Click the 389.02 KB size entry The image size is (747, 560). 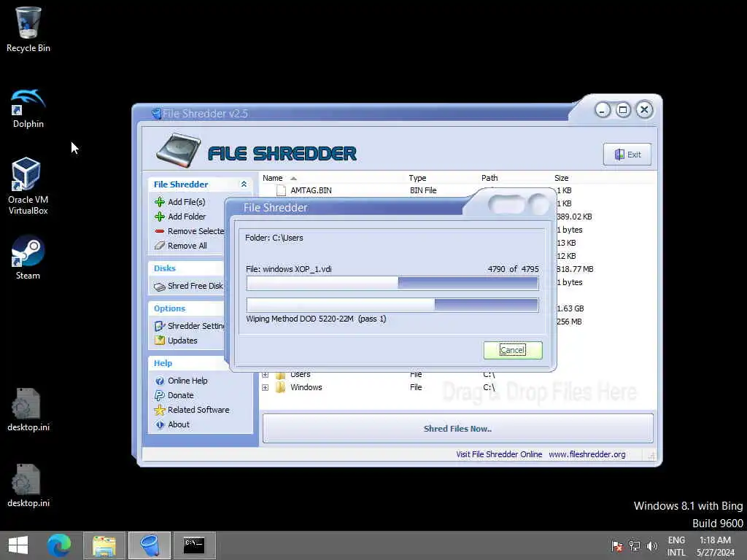click(574, 217)
